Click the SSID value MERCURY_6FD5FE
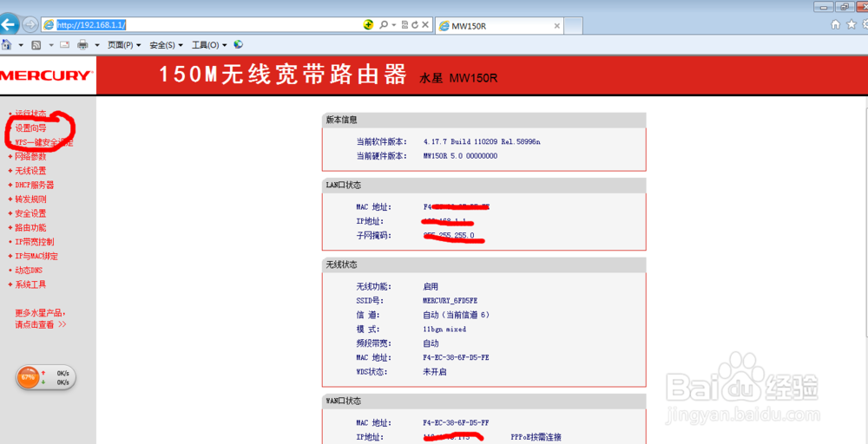Image resolution: width=868 pixels, height=444 pixels. pyautogui.click(x=450, y=301)
